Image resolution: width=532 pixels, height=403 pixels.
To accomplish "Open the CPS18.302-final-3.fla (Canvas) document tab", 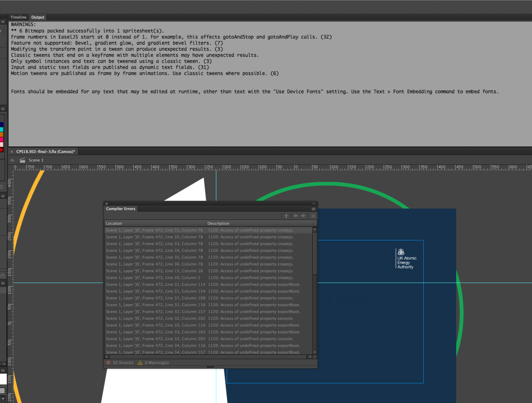I will tap(46, 151).
